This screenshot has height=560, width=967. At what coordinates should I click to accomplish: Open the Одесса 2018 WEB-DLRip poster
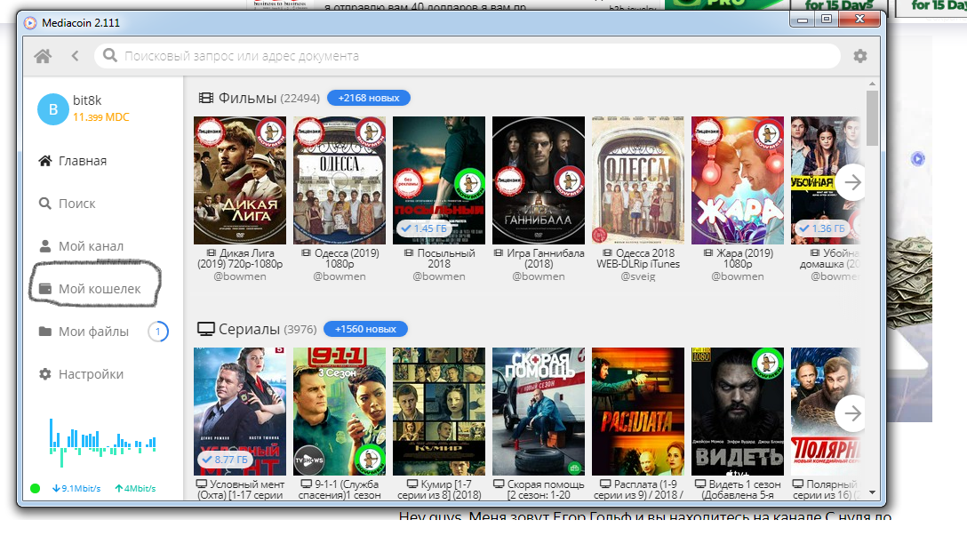[638, 180]
